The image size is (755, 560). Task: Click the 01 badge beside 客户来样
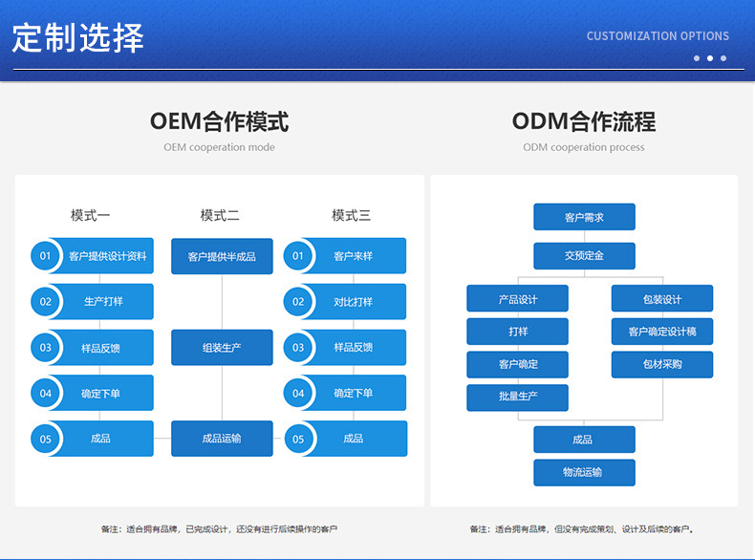(298, 256)
